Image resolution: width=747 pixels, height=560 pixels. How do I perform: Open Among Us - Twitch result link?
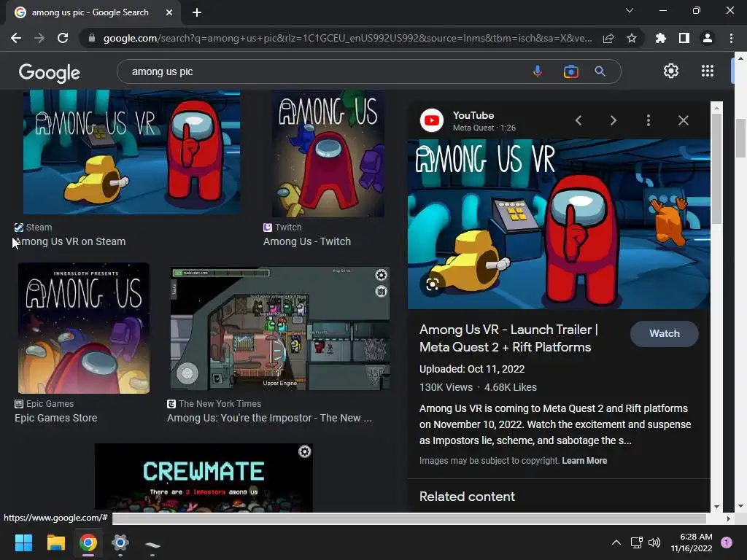tap(307, 241)
